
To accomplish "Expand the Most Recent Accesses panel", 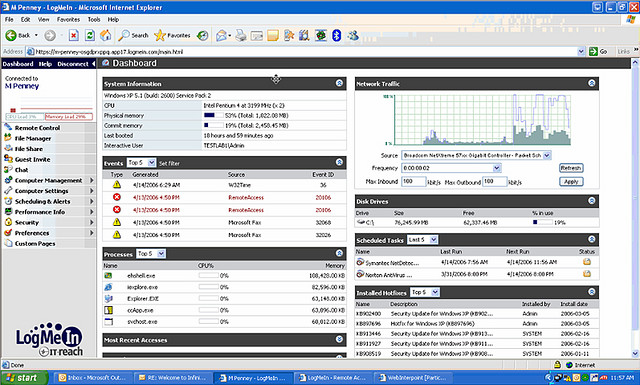I will coord(339,339).
